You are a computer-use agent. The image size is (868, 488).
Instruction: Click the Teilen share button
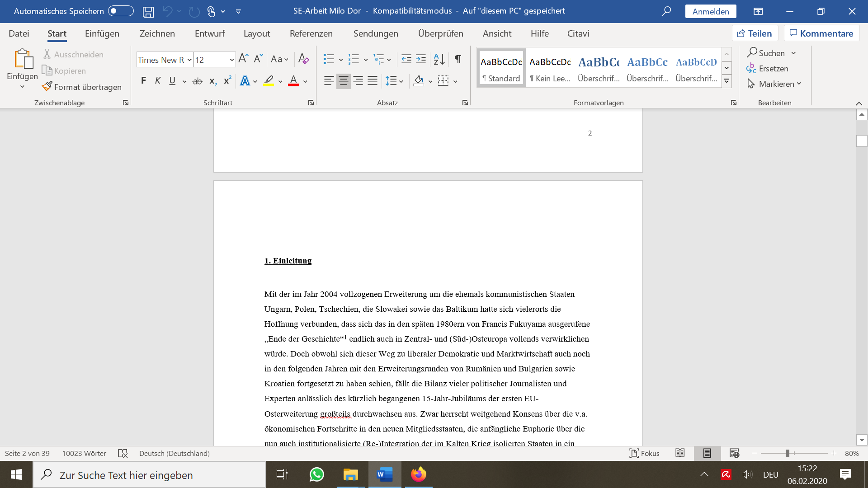click(755, 33)
